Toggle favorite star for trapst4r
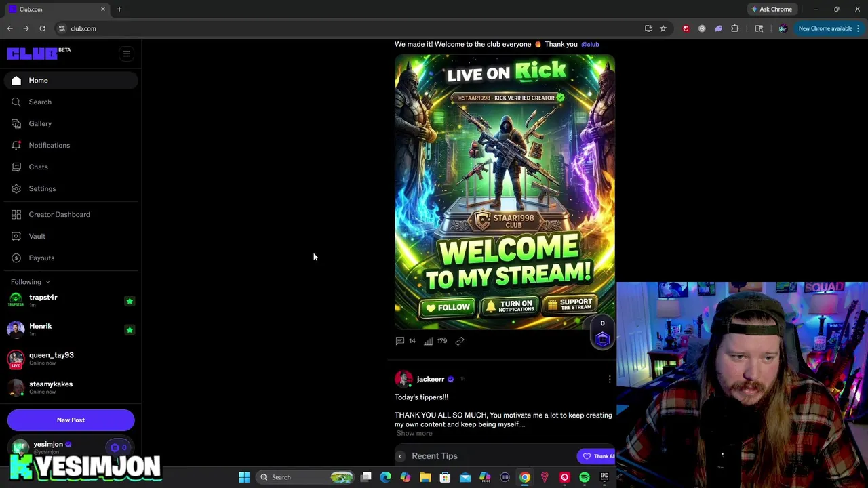The image size is (868, 488). coord(130,301)
